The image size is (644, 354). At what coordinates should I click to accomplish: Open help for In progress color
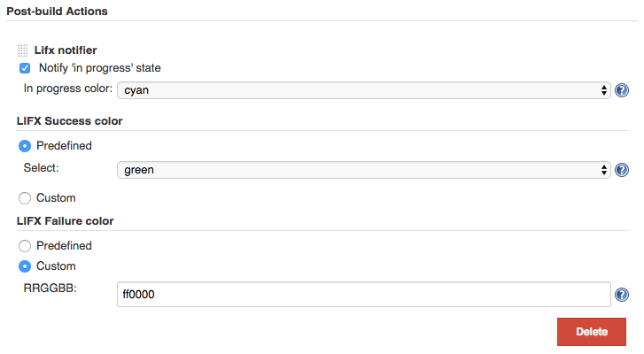[622, 90]
